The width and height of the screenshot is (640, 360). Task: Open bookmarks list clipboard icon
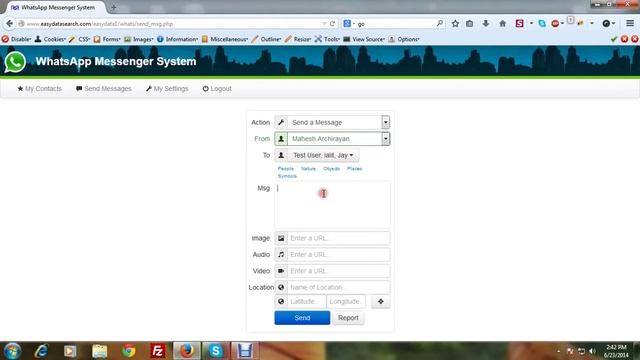click(x=470, y=24)
